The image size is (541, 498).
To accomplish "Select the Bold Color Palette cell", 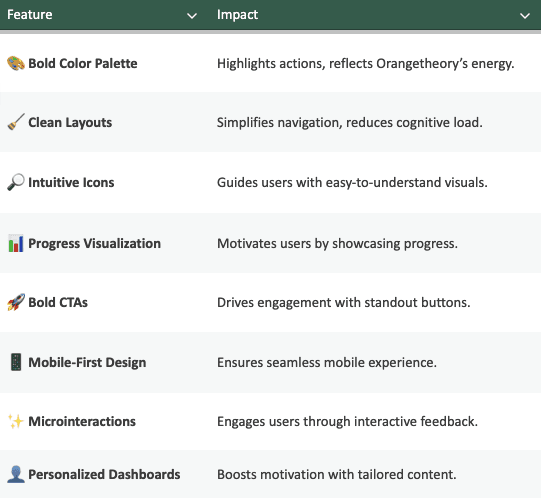I will [105, 64].
